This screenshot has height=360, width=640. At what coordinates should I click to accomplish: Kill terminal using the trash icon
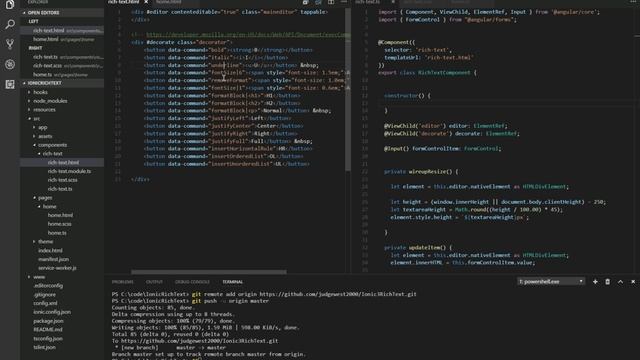click(x=607, y=282)
